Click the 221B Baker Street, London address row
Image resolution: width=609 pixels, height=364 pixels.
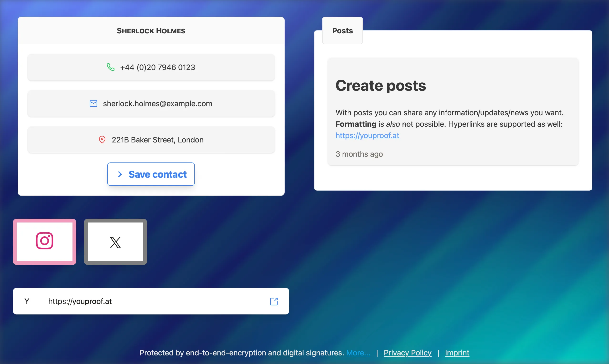coord(158,140)
